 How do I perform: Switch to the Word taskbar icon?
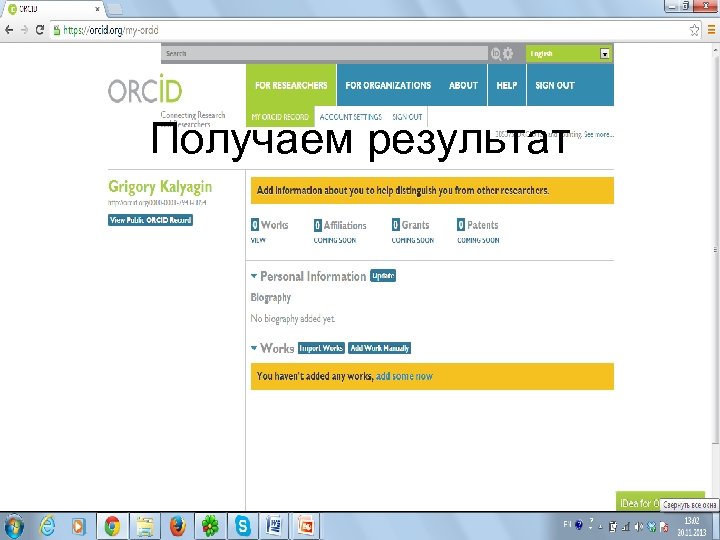pos(274,526)
